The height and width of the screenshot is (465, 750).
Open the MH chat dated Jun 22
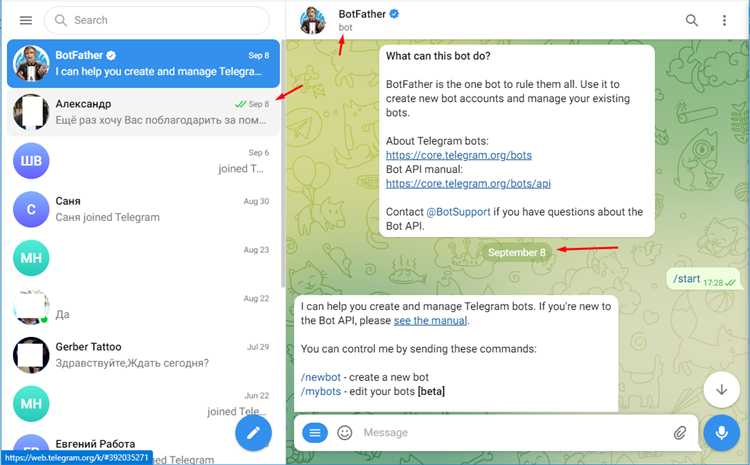tap(143, 404)
